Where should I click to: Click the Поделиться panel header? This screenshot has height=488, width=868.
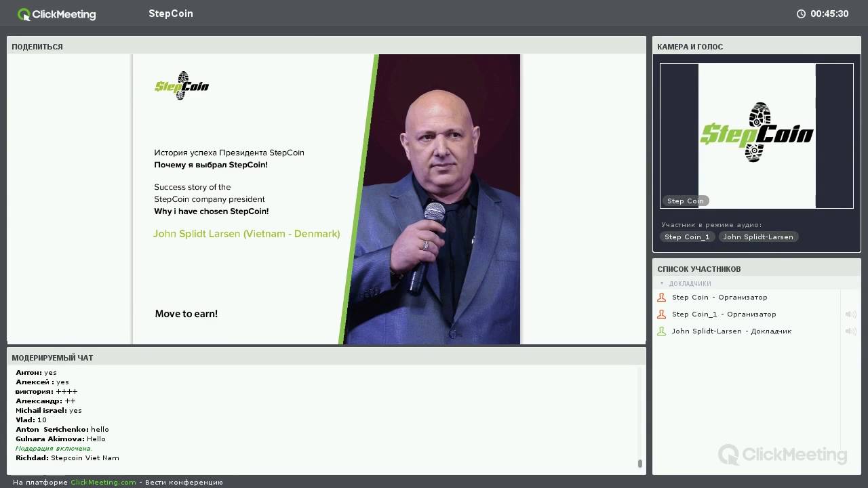326,46
